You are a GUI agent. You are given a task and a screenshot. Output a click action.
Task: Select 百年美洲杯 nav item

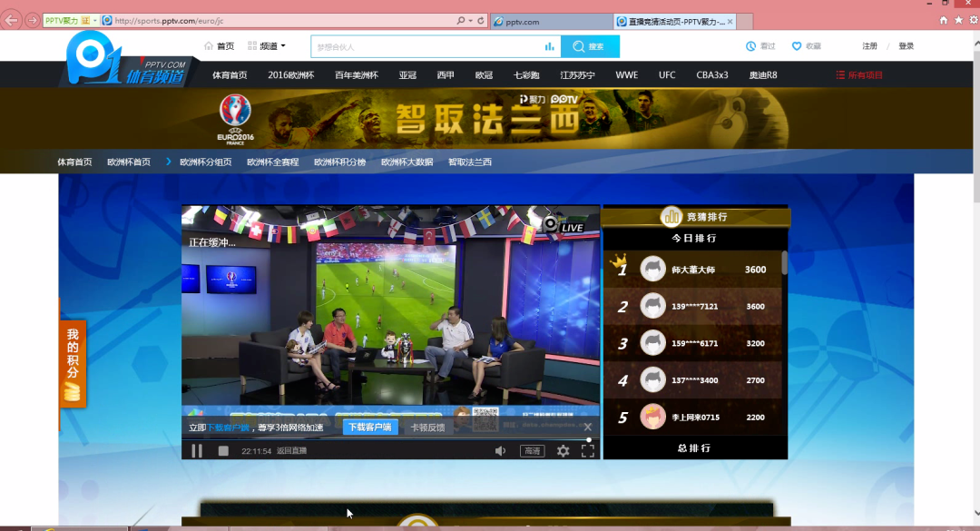357,75
